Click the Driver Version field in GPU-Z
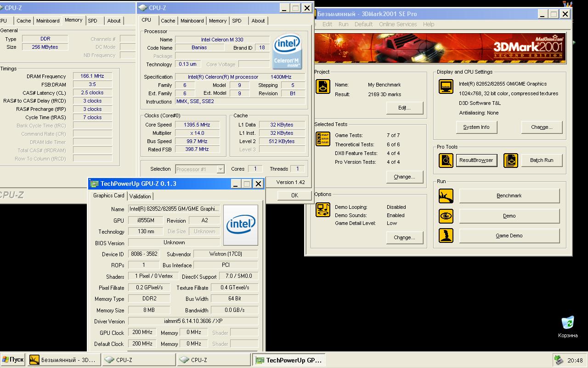Image resolution: width=588 pixels, height=368 pixels. (193, 321)
